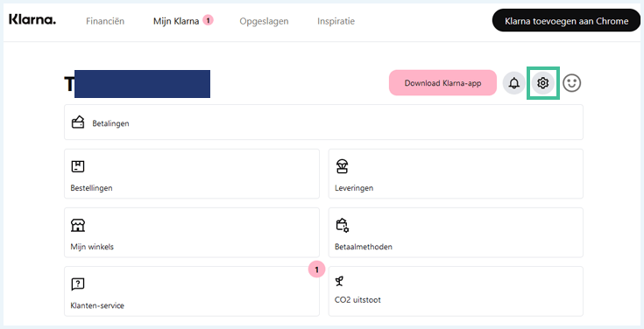Select the Mijn Klarna tab

click(176, 21)
